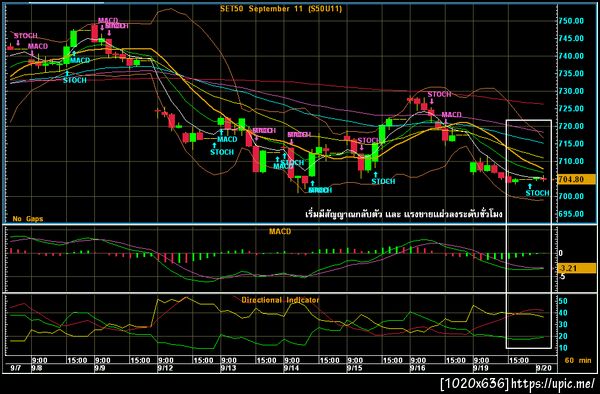This screenshot has height=394, width=600.
Task: Click the 750.00 price axis label
Action: tap(571, 21)
